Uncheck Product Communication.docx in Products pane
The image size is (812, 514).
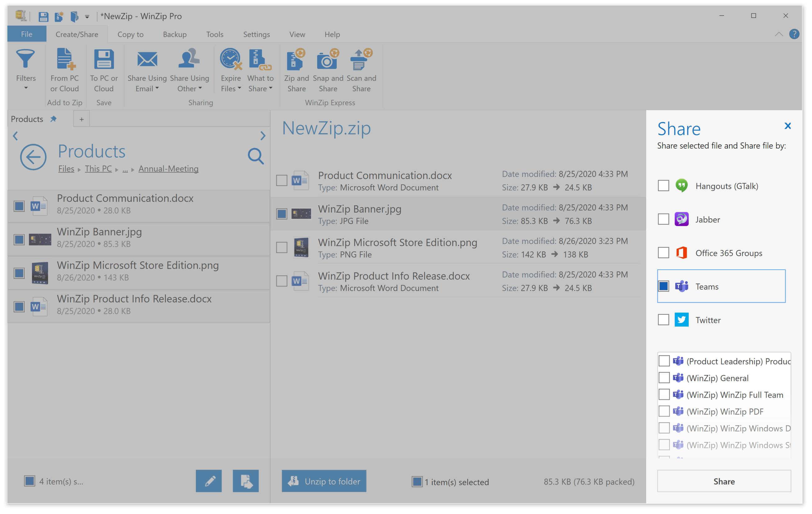[19, 206]
